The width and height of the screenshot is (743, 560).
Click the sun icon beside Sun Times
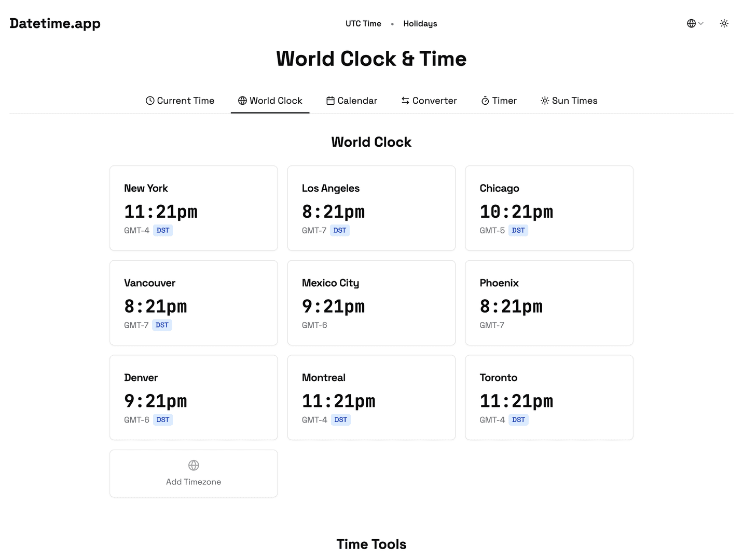[545, 101]
